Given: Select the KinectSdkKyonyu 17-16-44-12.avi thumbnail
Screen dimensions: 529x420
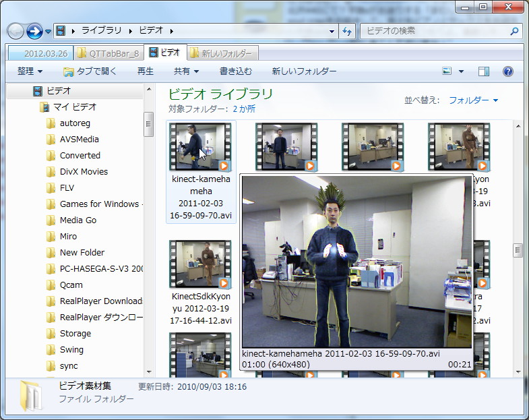Looking at the screenshot, I should [200, 264].
